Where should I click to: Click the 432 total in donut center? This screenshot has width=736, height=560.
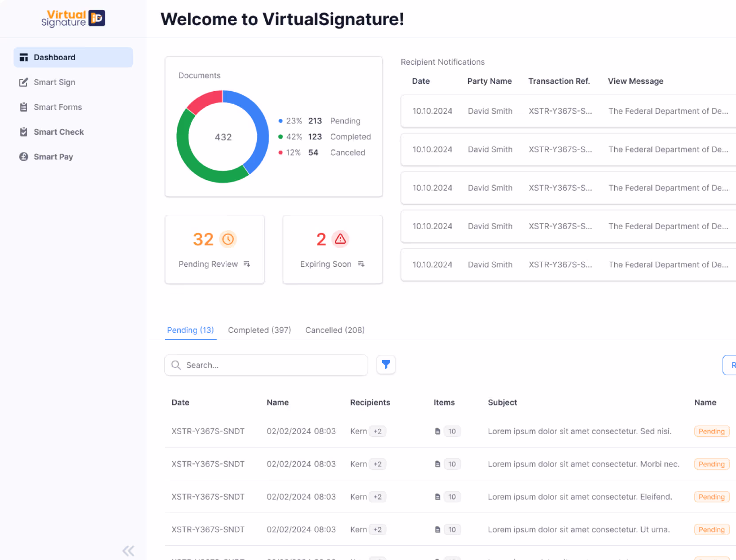tap(223, 137)
